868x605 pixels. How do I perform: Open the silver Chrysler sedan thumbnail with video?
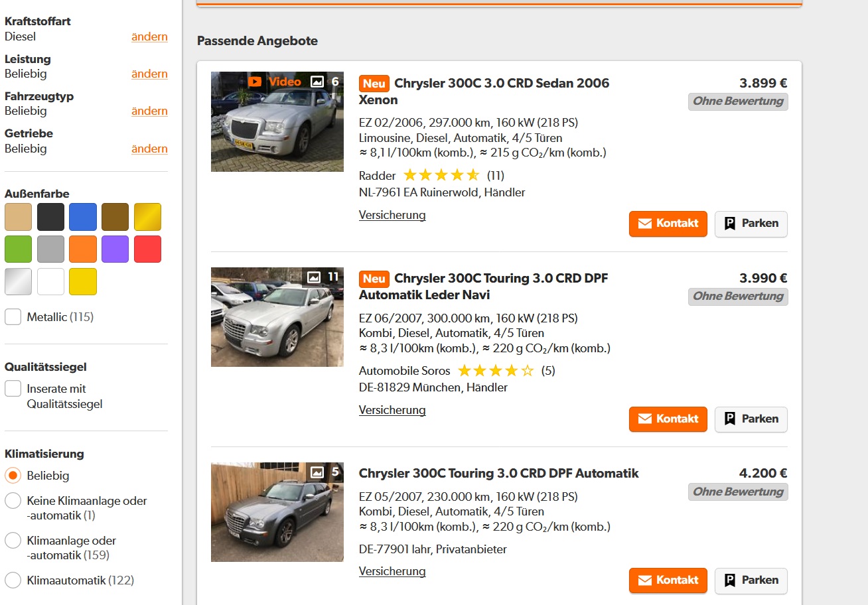pos(277,121)
